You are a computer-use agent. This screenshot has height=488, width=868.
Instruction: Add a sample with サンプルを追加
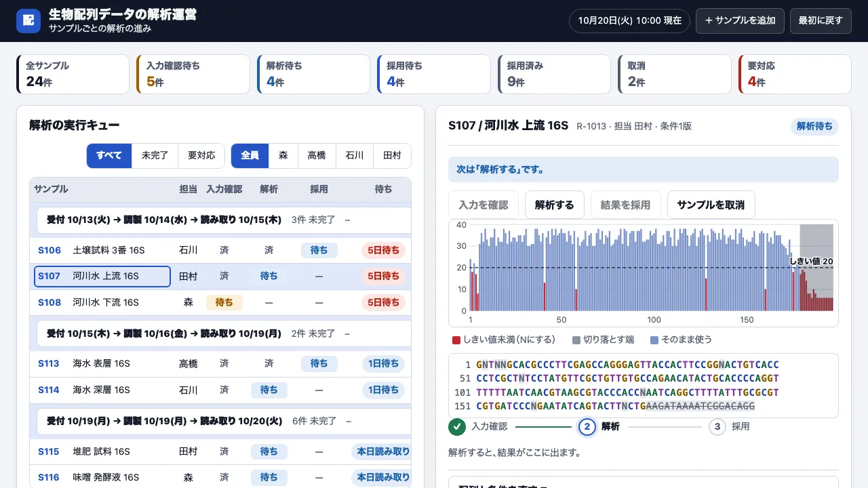click(740, 21)
